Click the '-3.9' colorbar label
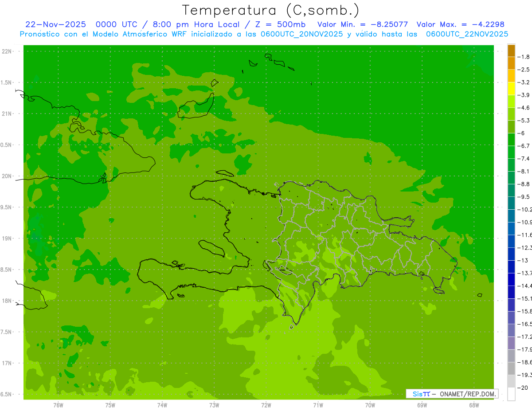 point(524,95)
